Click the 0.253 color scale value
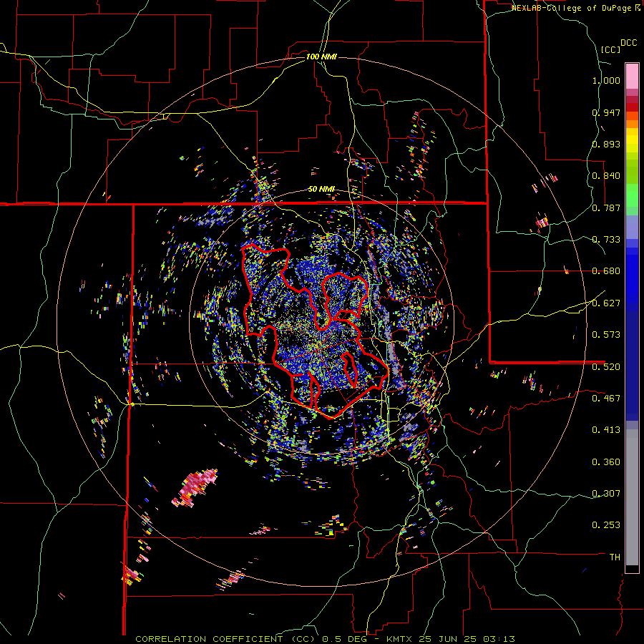Viewport: 644px width, 644px height. (606, 525)
